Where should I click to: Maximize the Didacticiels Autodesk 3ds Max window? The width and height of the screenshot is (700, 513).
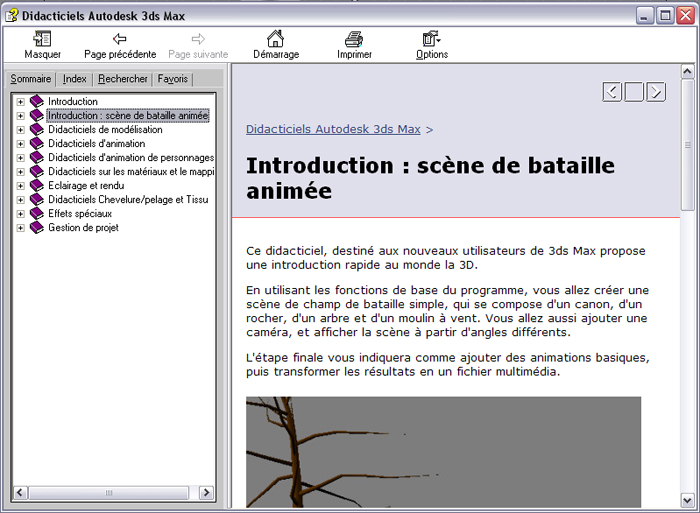pos(665,16)
